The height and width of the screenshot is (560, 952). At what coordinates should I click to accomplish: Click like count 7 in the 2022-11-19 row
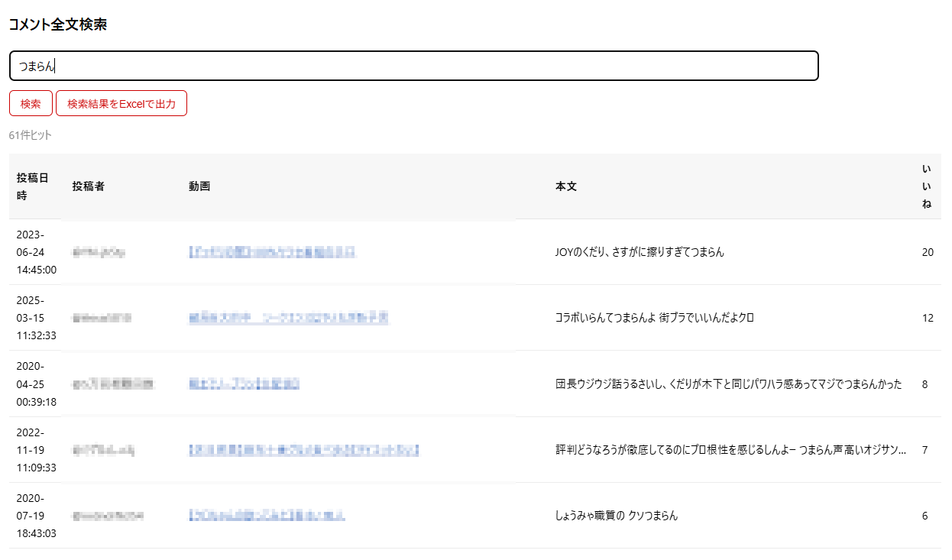point(924,450)
